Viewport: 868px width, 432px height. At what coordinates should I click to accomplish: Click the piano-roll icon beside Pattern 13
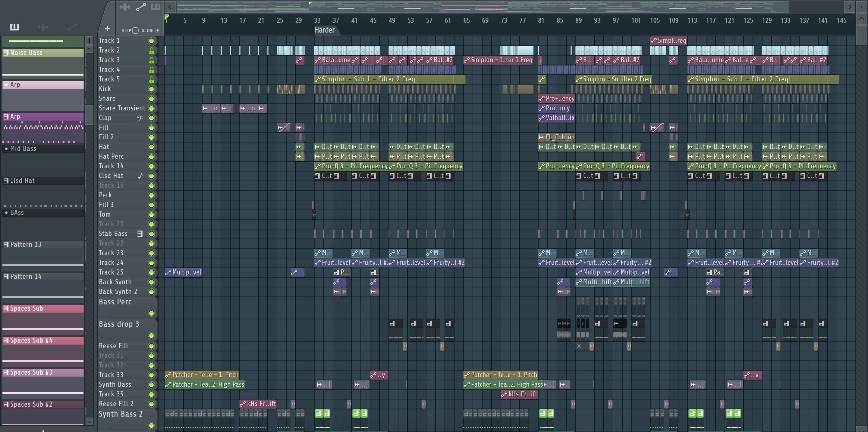pos(6,244)
